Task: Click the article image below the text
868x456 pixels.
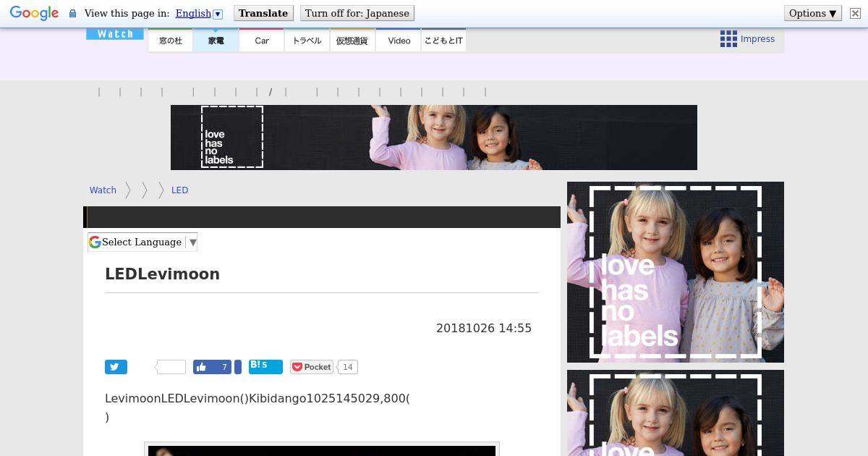Action: click(322, 449)
